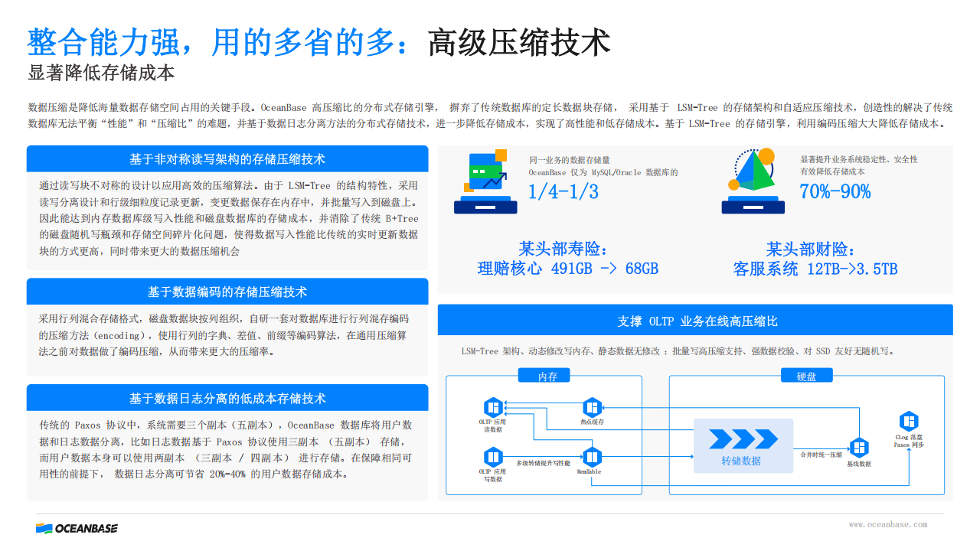Click the 硬盘 label tab
The width and height of the screenshot is (980, 551).
(x=806, y=377)
